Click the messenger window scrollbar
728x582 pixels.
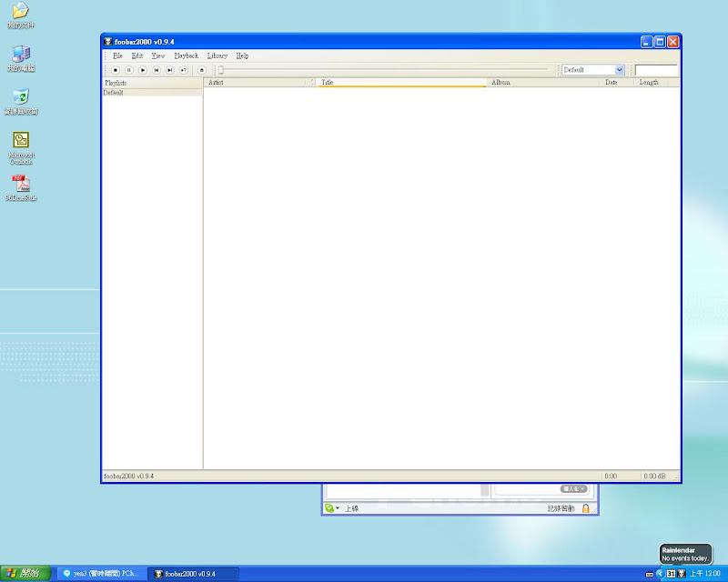(485, 490)
